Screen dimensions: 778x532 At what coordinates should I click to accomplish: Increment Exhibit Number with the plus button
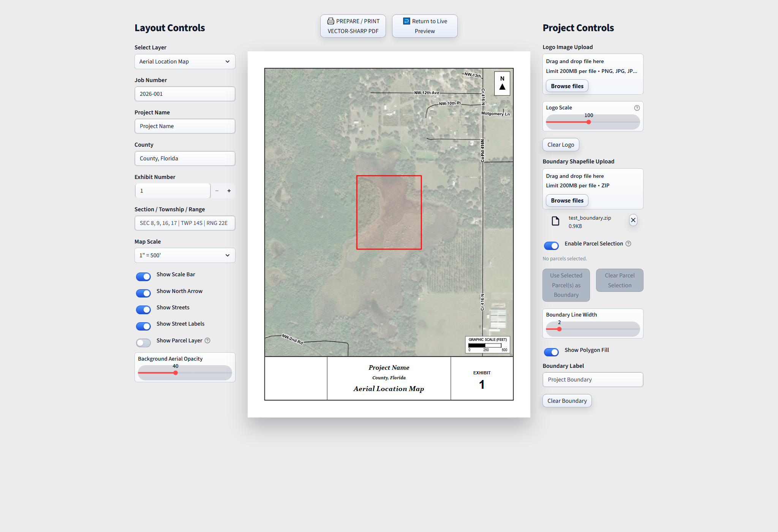point(229,190)
